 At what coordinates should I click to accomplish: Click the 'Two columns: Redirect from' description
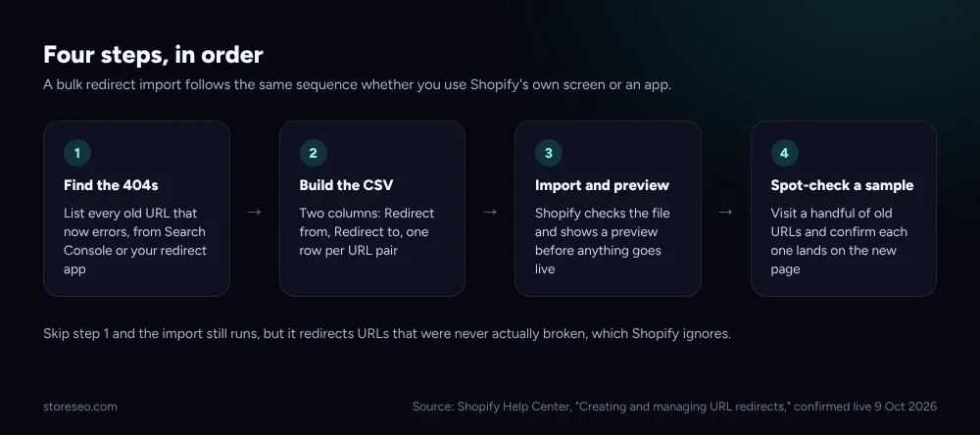[367, 232]
